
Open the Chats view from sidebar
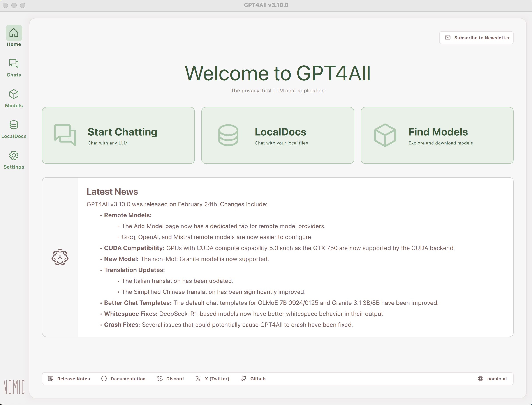14,68
